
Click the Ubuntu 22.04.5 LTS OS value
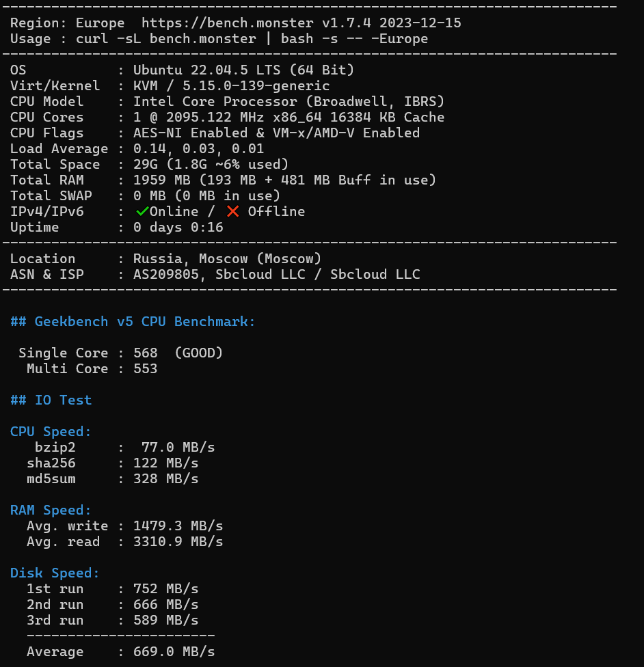(x=243, y=70)
